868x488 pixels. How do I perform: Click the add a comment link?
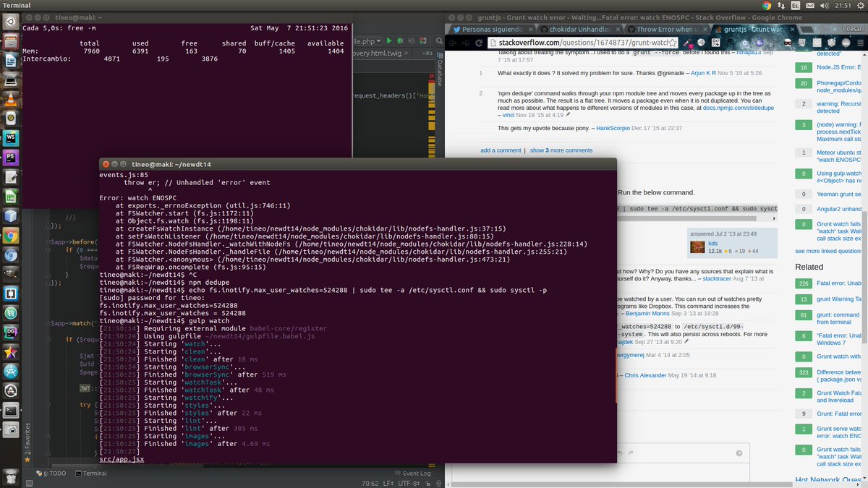click(x=501, y=150)
